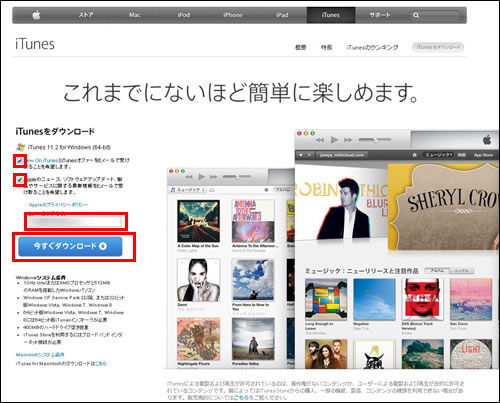Click back arrow in front iTunes store bar
The image size is (500, 403).
coord(301,155)
